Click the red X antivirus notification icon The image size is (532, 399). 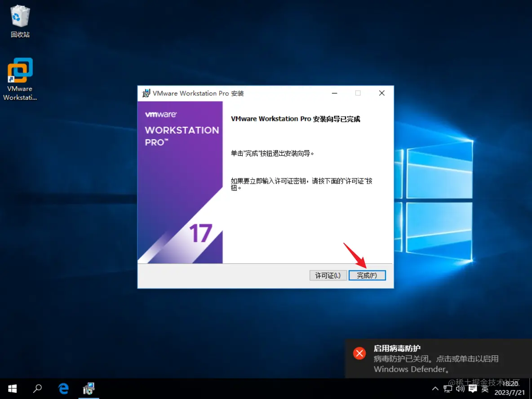[359, 353]
